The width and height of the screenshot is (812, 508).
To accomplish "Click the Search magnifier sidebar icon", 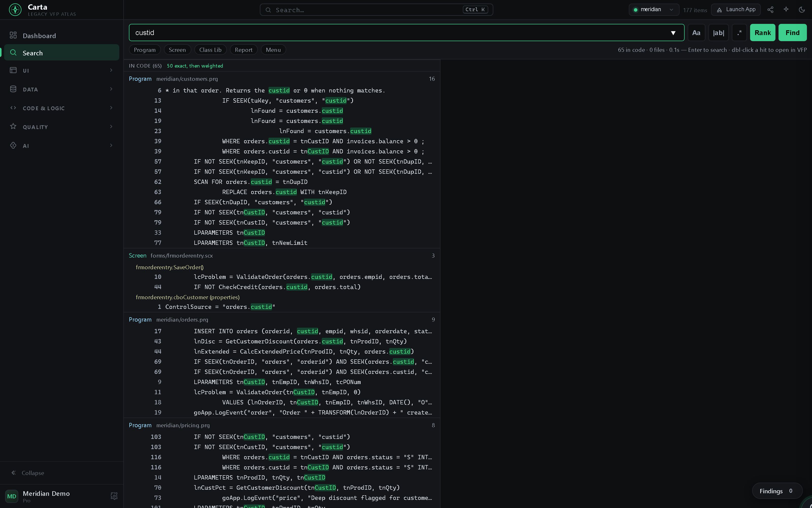I will point(13,52).
